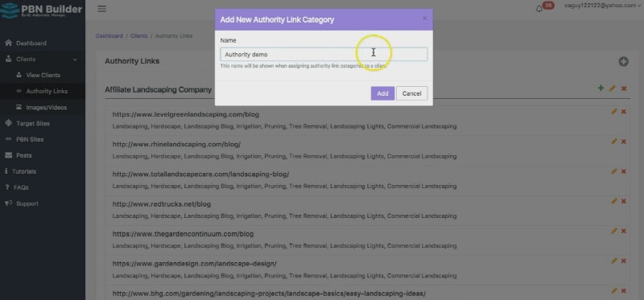Click into the Name input field
The width and height of the screenshot is (644, 300).
pos(324,54)
